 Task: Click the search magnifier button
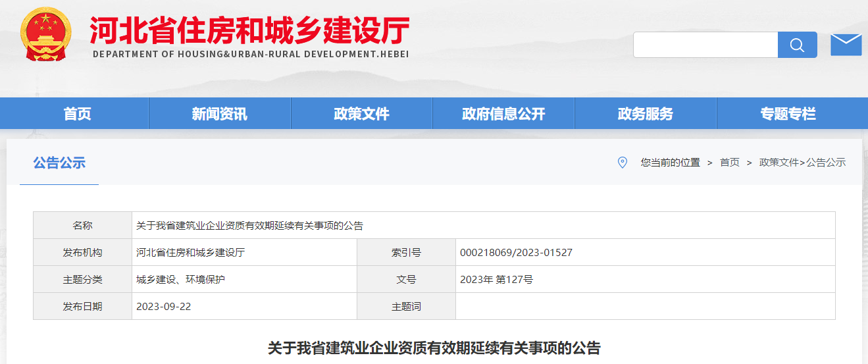tap(797, 45)
